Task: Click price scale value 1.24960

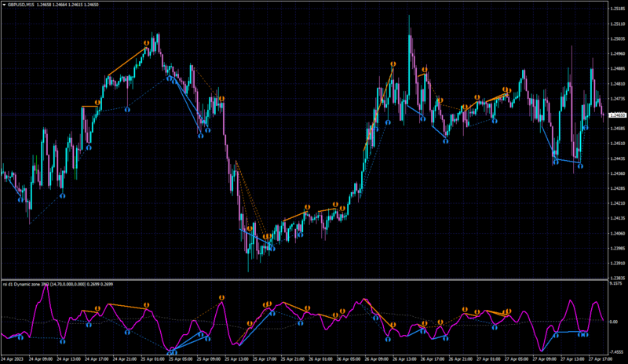Action: pyautogui.click(x=617, y=53)
